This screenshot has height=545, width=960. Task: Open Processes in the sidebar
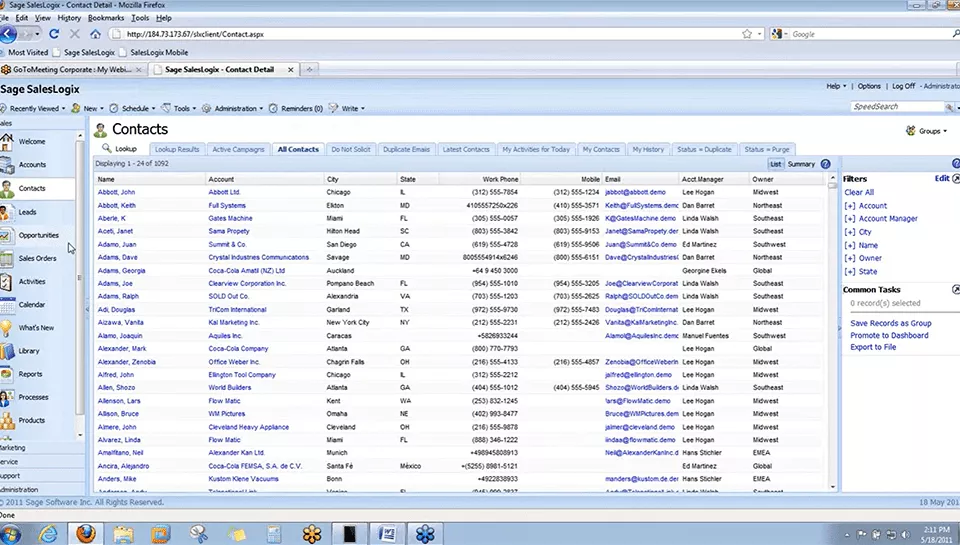33,397
